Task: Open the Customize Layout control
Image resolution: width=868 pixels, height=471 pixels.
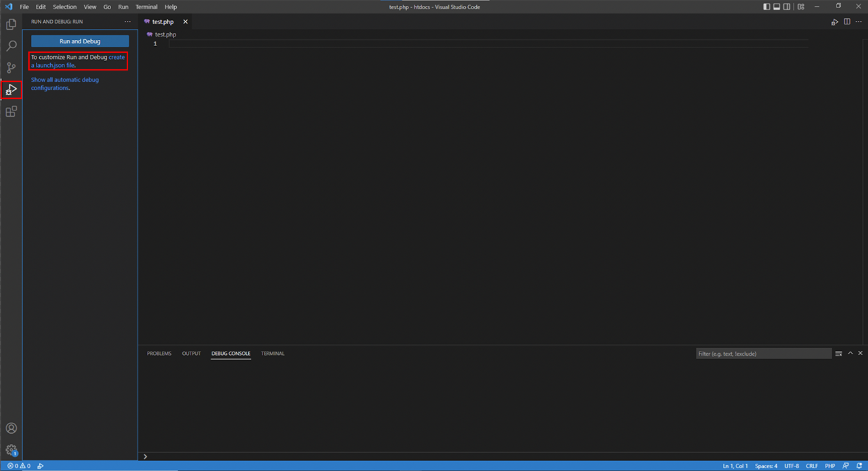Action: (x=801, y=6)
